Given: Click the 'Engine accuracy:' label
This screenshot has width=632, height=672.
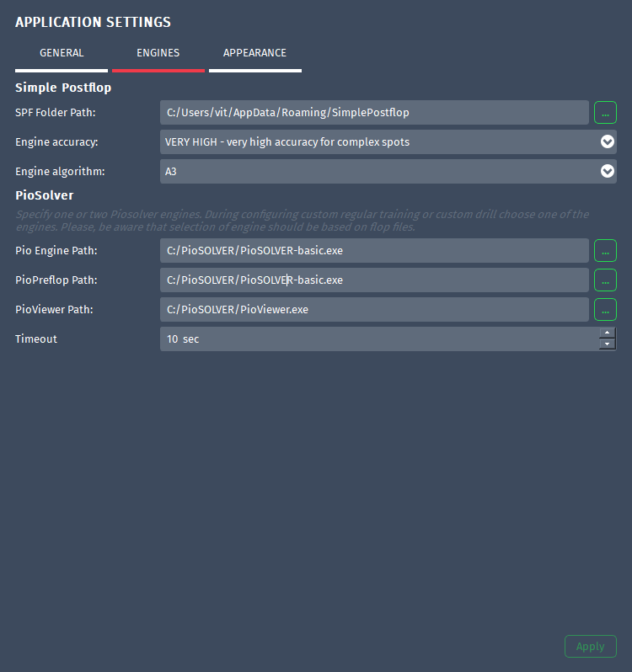Looking at the screenshot, I should pos(56,142).
